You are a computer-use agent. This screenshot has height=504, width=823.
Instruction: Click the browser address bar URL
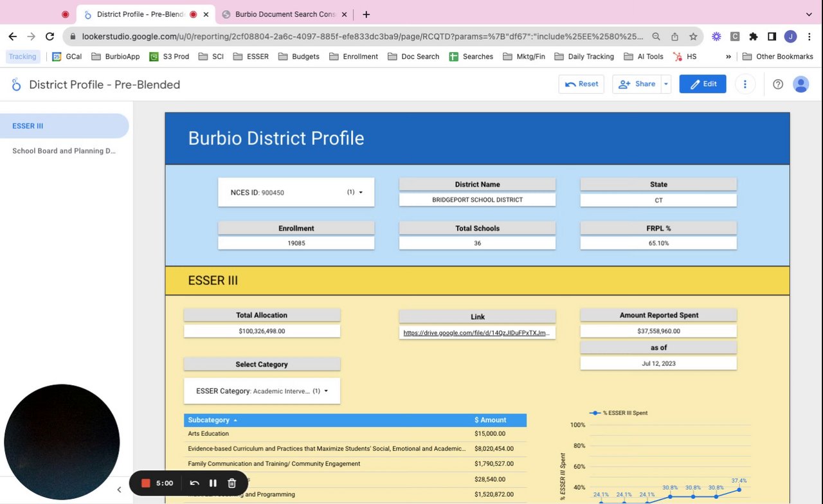pos(363,37)
